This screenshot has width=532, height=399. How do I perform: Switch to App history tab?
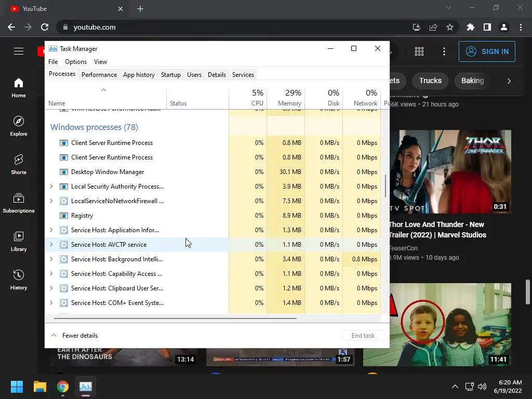pos(139,75)
